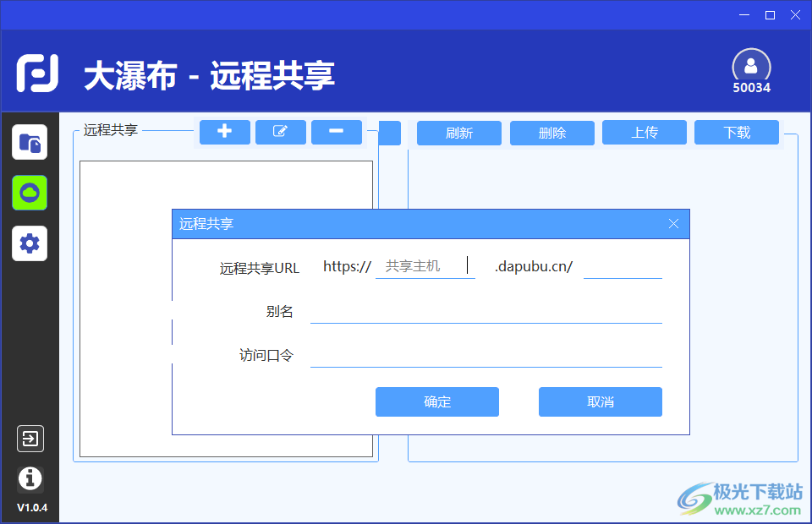The width and height of the screenshot is (812, 524).
Task: Click the minus icon to remove a share
Action: 336,132
